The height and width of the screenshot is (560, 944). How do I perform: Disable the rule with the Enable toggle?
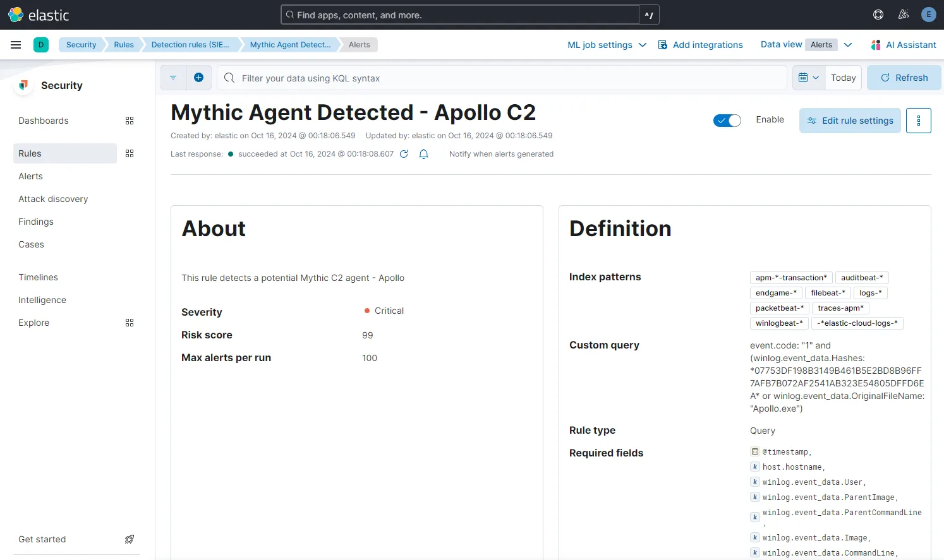(727, 119)
